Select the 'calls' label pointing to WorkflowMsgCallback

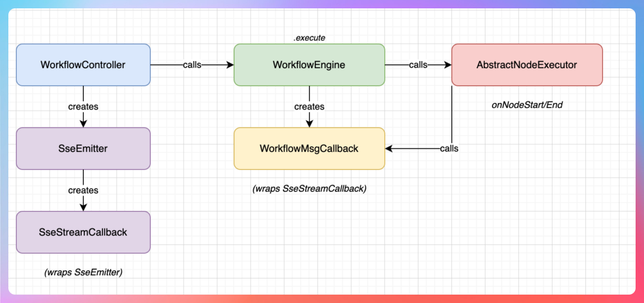449,149
